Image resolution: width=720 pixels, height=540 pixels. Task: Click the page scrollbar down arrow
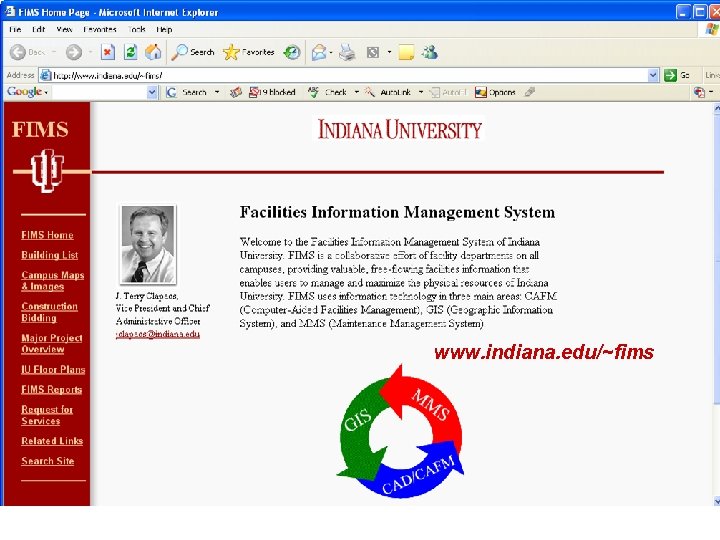[716, 501]
